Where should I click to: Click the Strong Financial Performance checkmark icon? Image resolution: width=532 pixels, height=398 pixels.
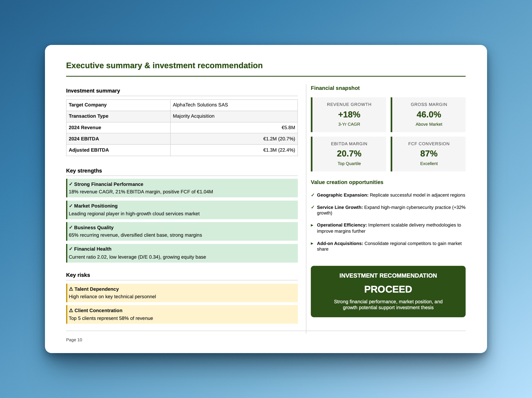point(71,184)
